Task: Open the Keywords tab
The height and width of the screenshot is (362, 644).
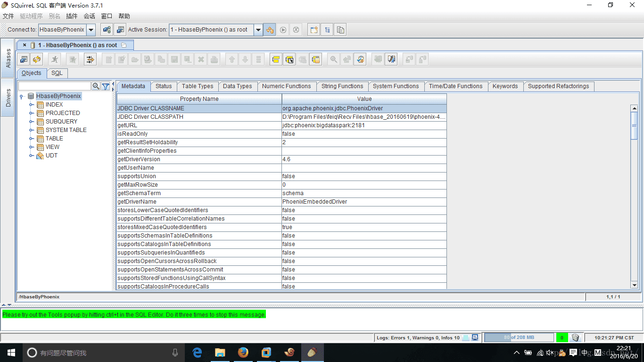Action: coord(505,86)
